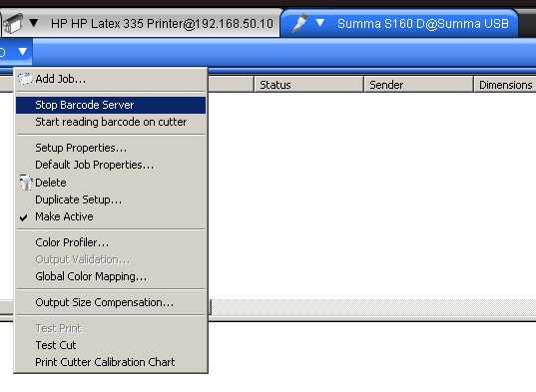Open Output Size Compensation
This screenshot has width=536, height=392.
pos(111,302)
